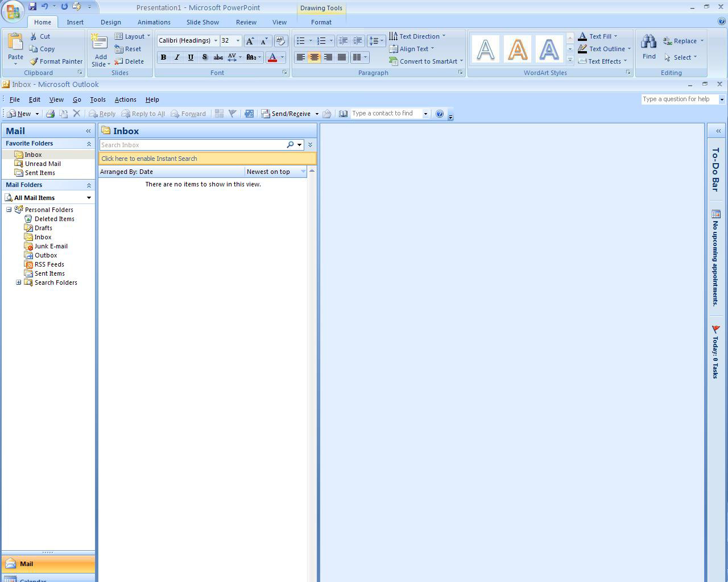Click the Increase Font Size icon
728x582 pixels.
click(250, 41)
